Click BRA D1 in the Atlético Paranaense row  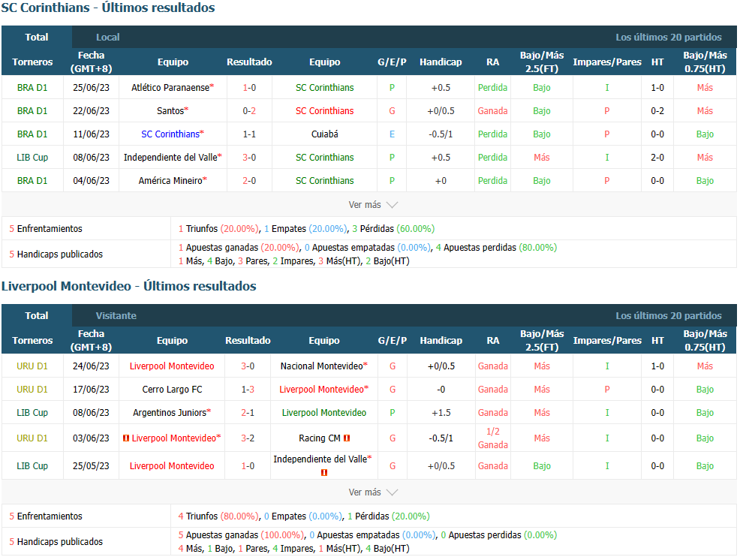(x=32, y=88)
